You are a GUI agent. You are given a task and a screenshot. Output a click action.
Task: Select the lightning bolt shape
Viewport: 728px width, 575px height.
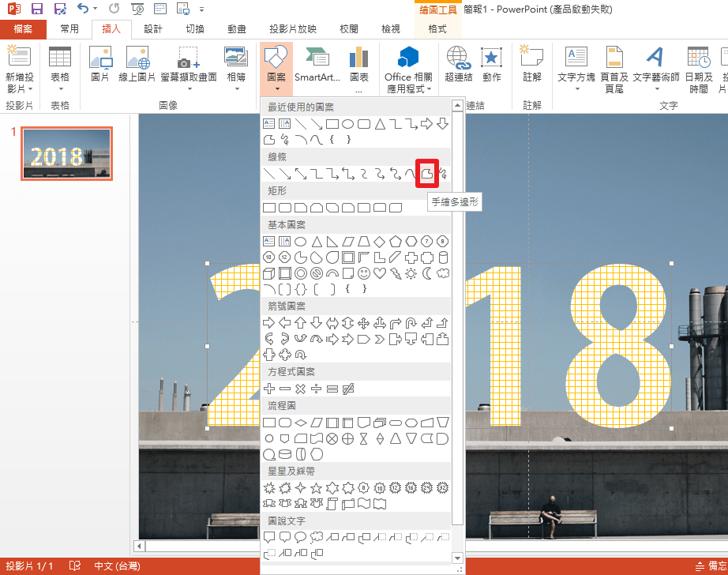[x=396, y=273]
